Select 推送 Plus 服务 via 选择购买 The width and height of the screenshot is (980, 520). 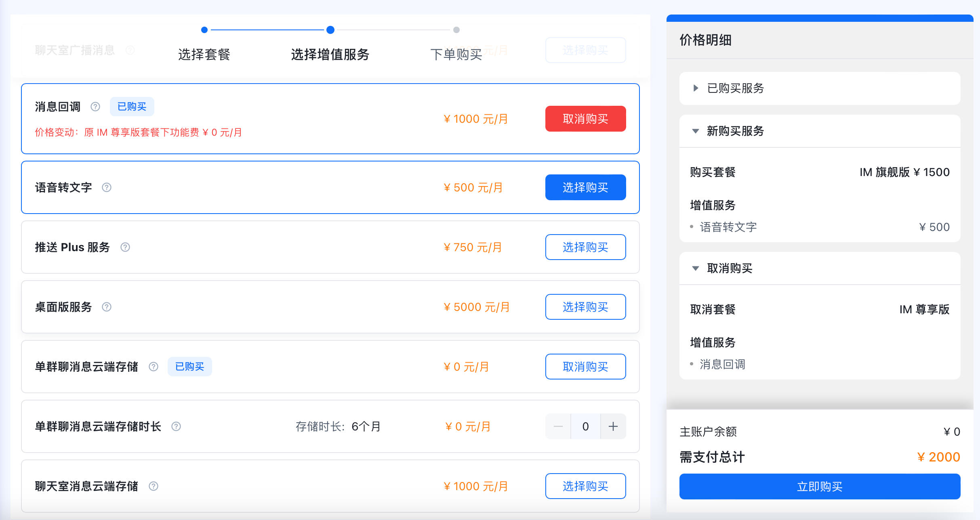(x=585, y=247)
